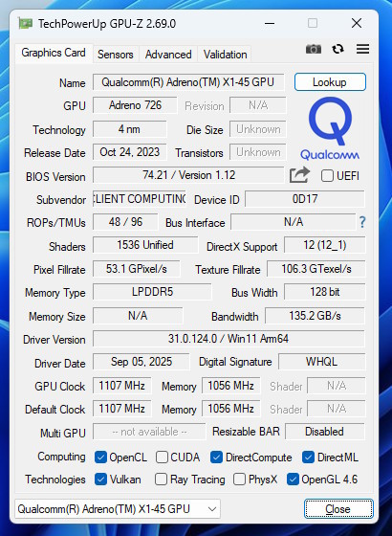The width and height of the screenshot is (392, 536).
Task: Toggle the DirectCompute checkbox
Action: click(216, 458)
